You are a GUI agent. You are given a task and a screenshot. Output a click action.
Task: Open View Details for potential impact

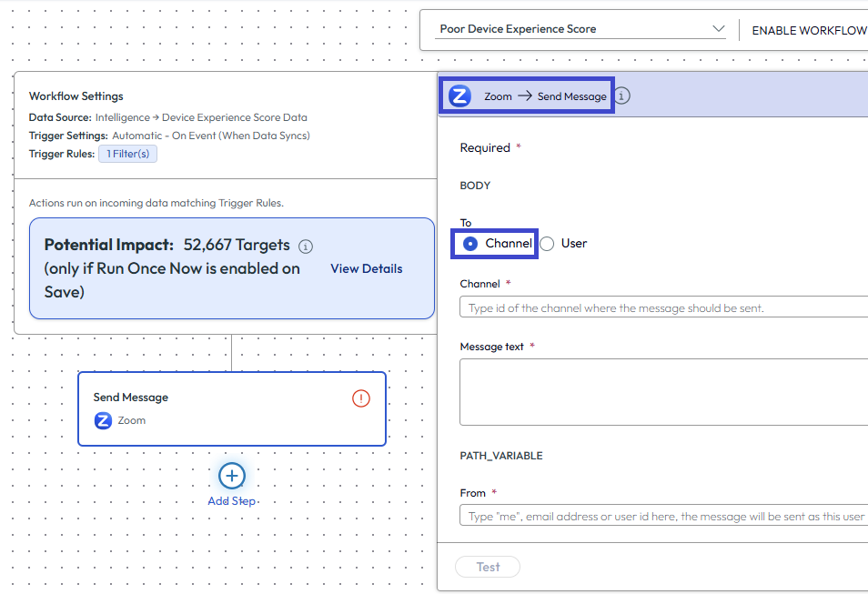(x=367, y=268)
